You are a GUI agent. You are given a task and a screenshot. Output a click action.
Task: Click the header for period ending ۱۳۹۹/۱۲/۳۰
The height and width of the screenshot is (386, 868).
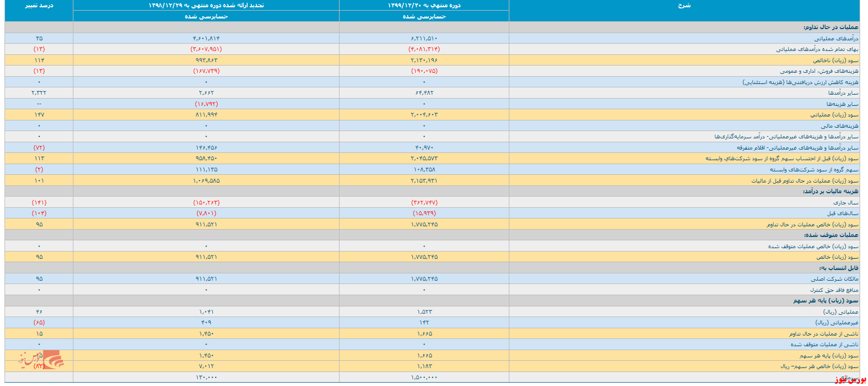(x=424, y=5)
